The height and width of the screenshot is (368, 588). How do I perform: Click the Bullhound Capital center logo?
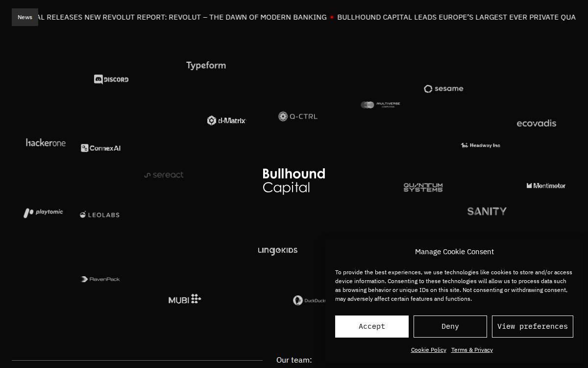(294, 181)
